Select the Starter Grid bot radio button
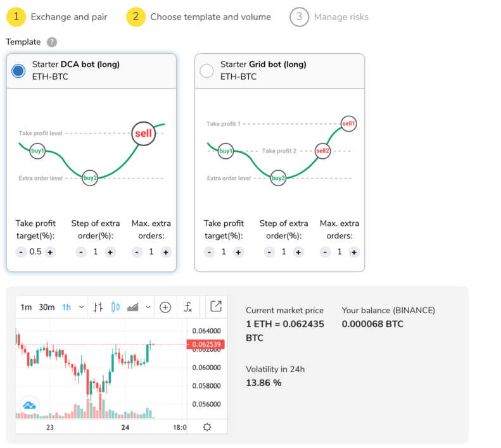The width and height of the screenshot is (501, 448). [206, 71]
